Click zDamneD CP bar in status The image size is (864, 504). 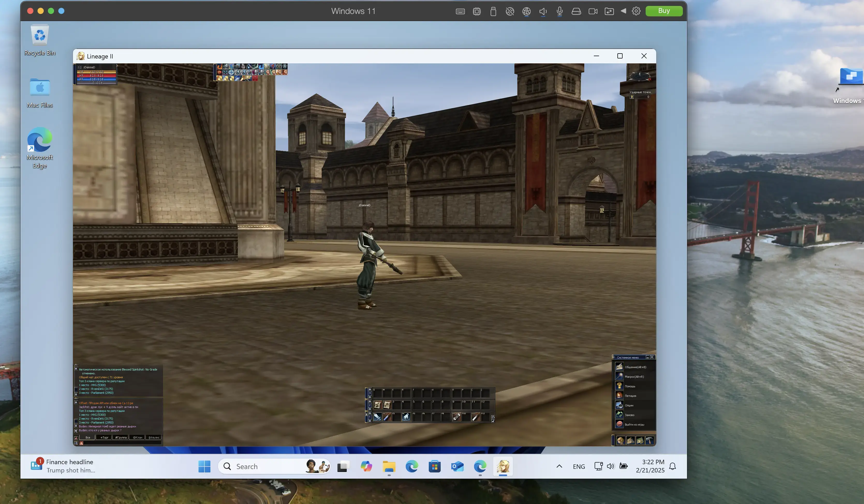click(97, 72)
